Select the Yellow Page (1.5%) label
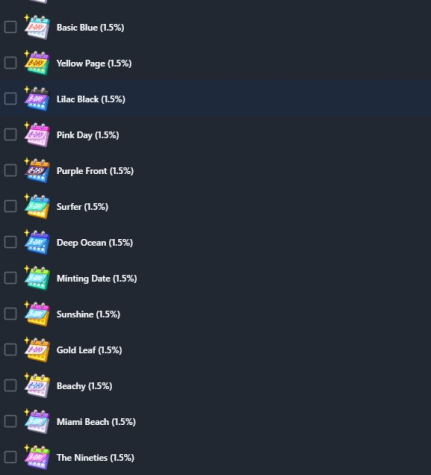431x475 pixels. point(94,63)
